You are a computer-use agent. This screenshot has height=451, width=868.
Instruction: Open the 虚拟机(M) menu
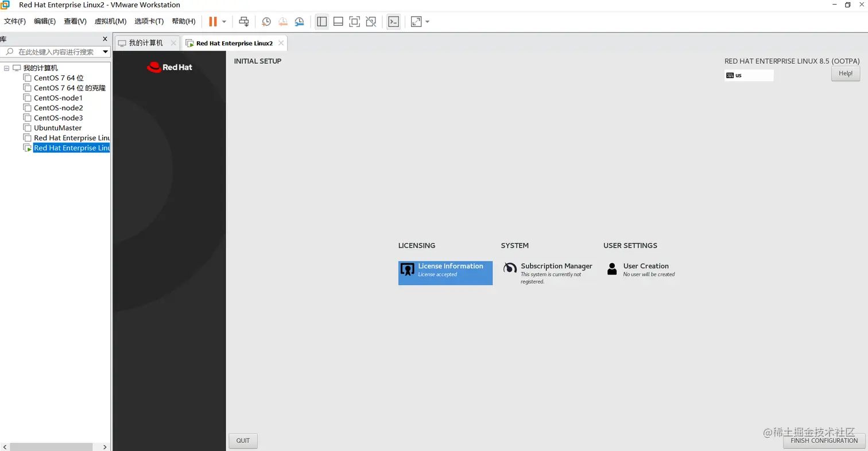[110, 21]
